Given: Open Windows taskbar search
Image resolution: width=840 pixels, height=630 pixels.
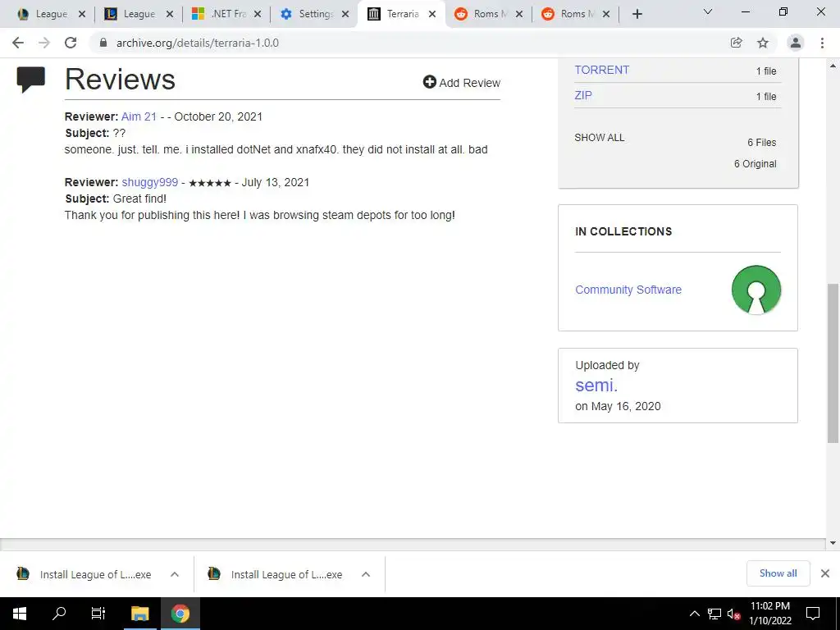Looking at the screenshot, I should coord(59,614).
